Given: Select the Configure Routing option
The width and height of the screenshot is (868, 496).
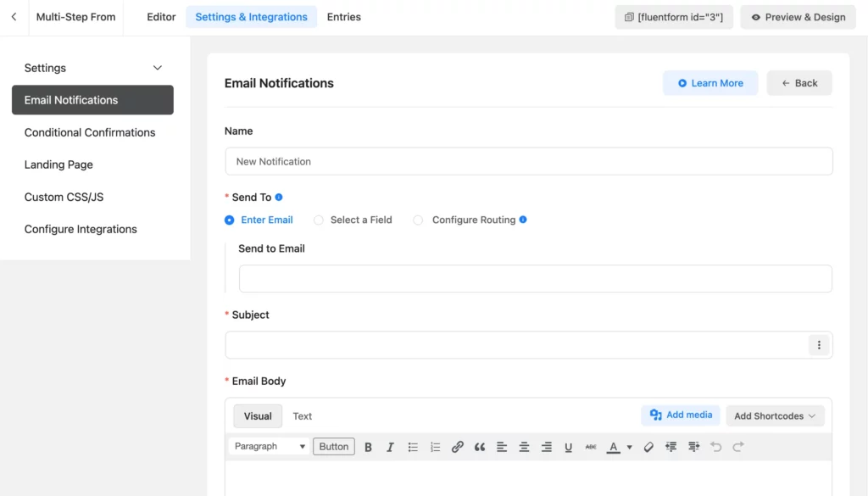Looking at the screenshot, I should click(x=418, y=220).
